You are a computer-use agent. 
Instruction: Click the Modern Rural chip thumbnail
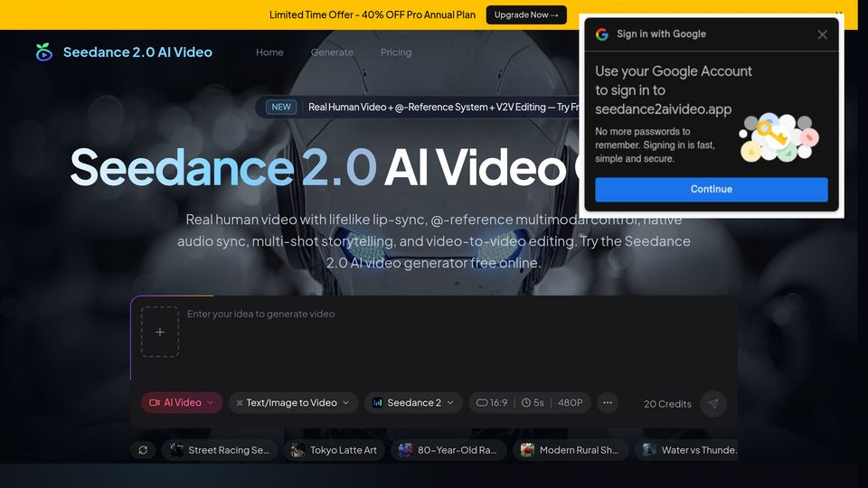click(x=527, y=450)
